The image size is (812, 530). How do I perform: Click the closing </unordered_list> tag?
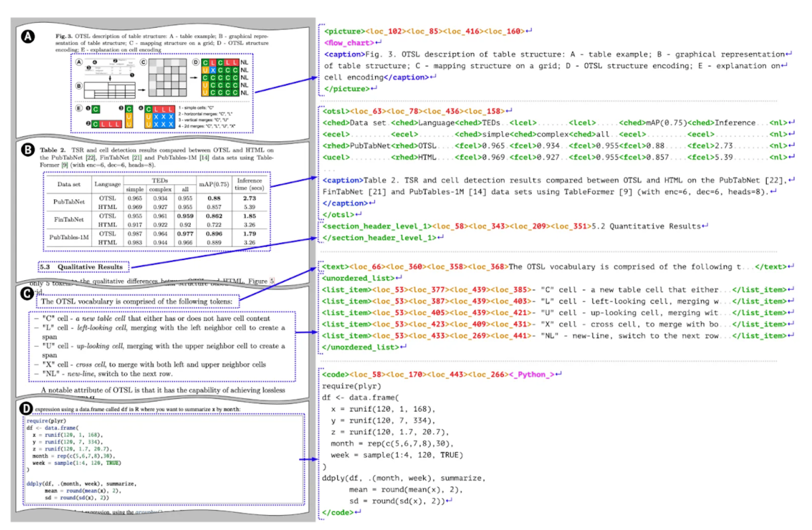coord(360,347)
